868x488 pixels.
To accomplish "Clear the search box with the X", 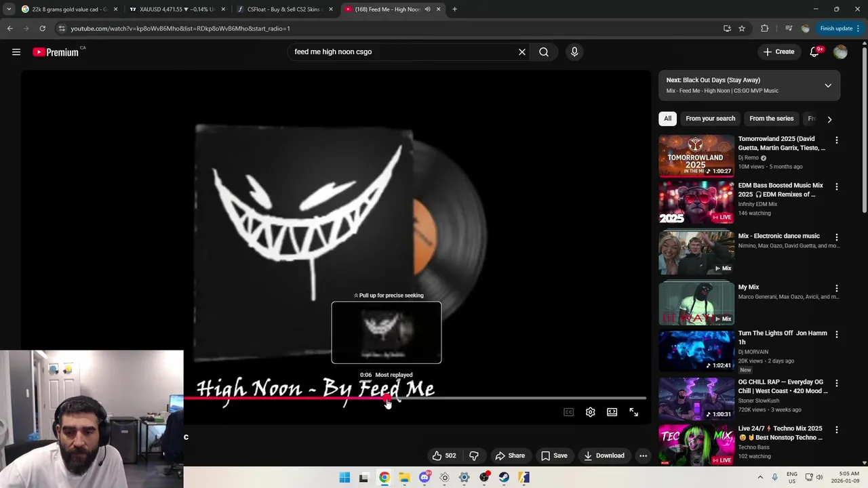I will 522,52.
